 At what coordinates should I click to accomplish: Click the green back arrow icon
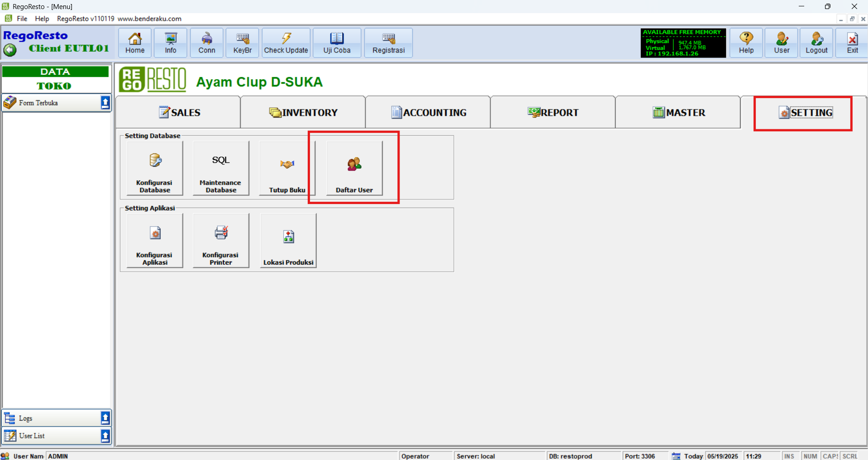[10, 49]
